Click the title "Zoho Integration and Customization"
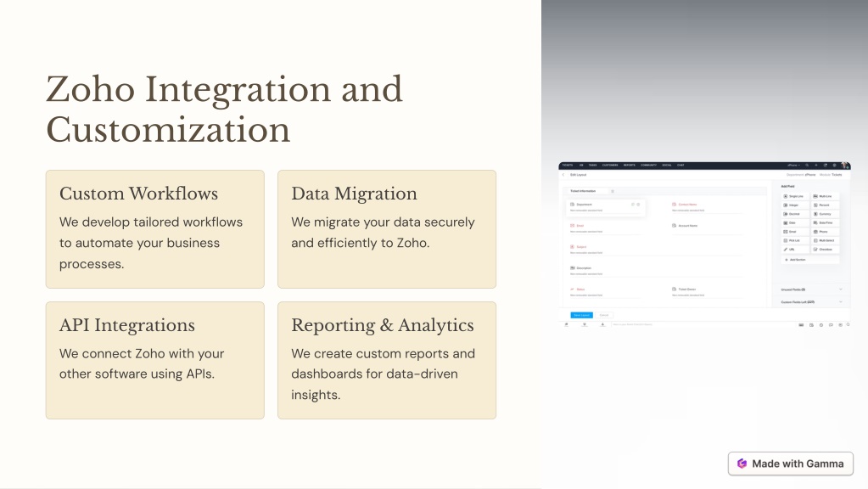The height and width of the screenshot is (489, 868). [x=224, y=110]
